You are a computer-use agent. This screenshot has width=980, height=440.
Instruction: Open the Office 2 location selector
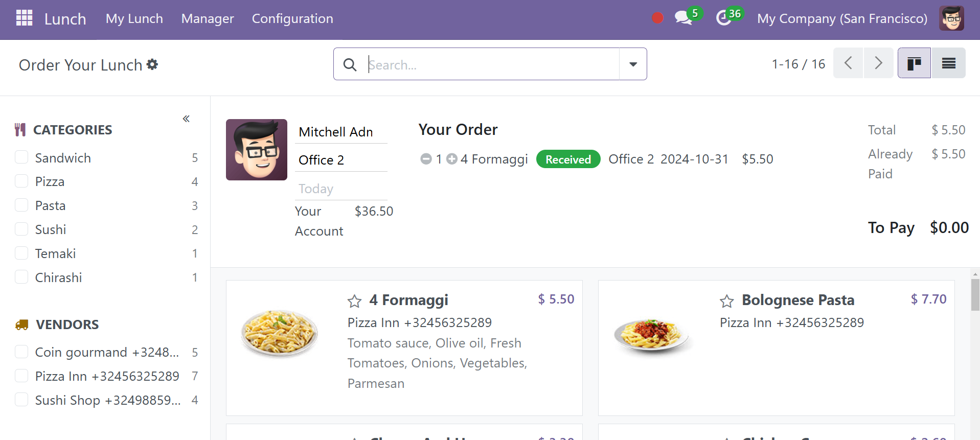click(x=341, y=160)
